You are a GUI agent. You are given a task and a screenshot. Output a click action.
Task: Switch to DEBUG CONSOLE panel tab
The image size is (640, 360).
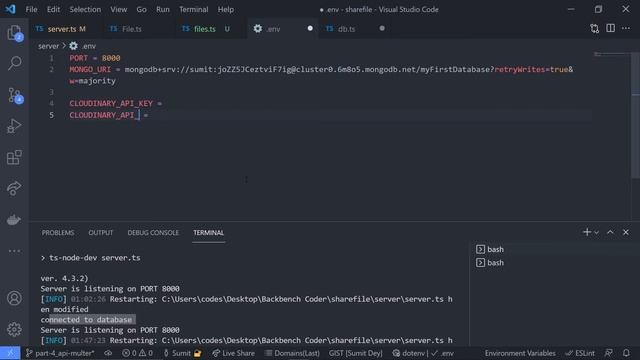point(153,233)
